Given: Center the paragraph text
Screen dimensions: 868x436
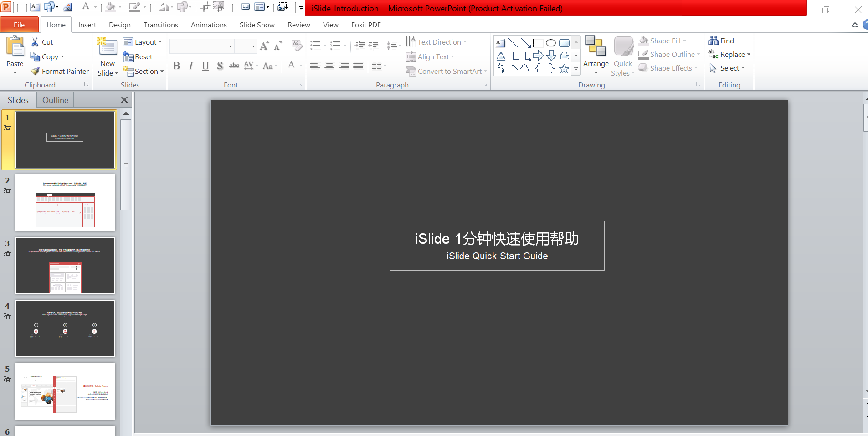Looking at the screenshot, I should click(329, 66).
